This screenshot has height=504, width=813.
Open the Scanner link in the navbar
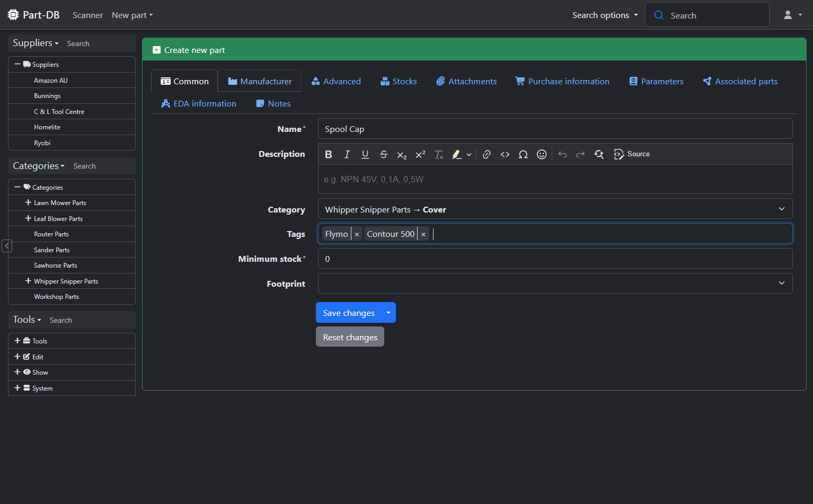(88, 15)
